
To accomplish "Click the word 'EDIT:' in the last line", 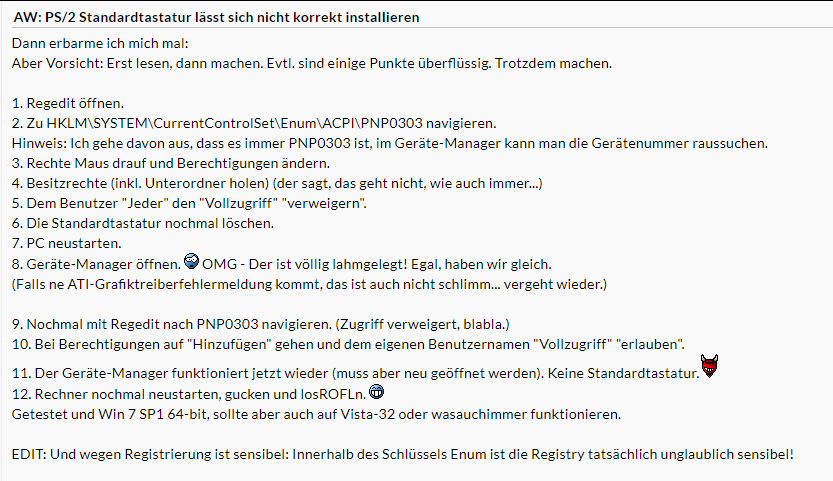I will click(29, 454).
